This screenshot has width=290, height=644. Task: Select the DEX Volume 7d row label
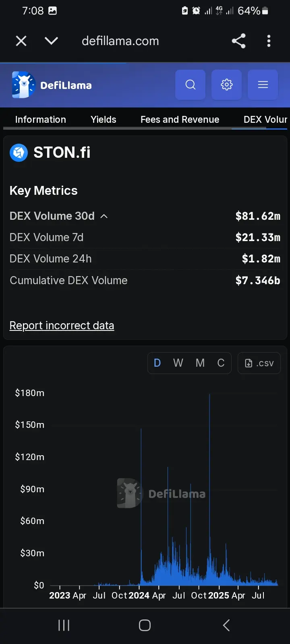(46, 237)
